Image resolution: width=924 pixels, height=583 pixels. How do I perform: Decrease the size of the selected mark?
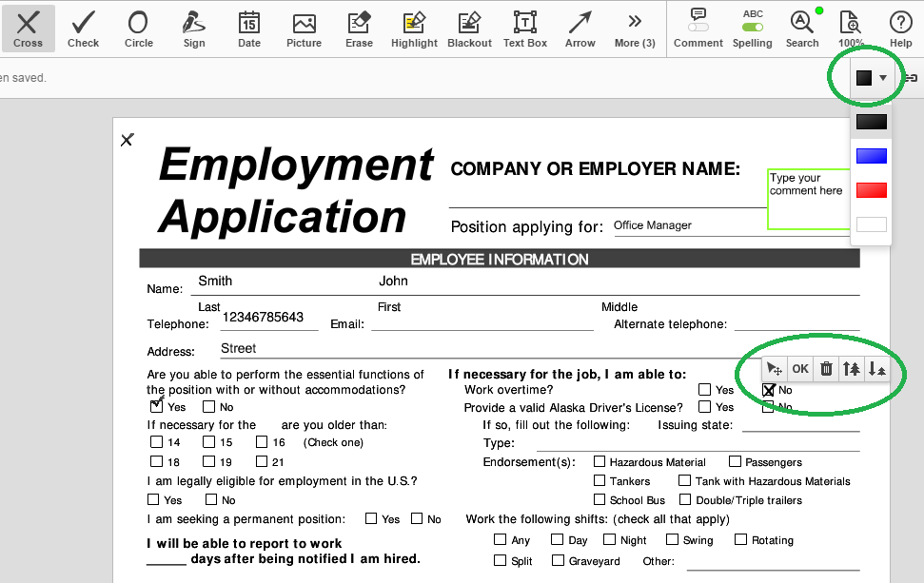coord(876,369)
